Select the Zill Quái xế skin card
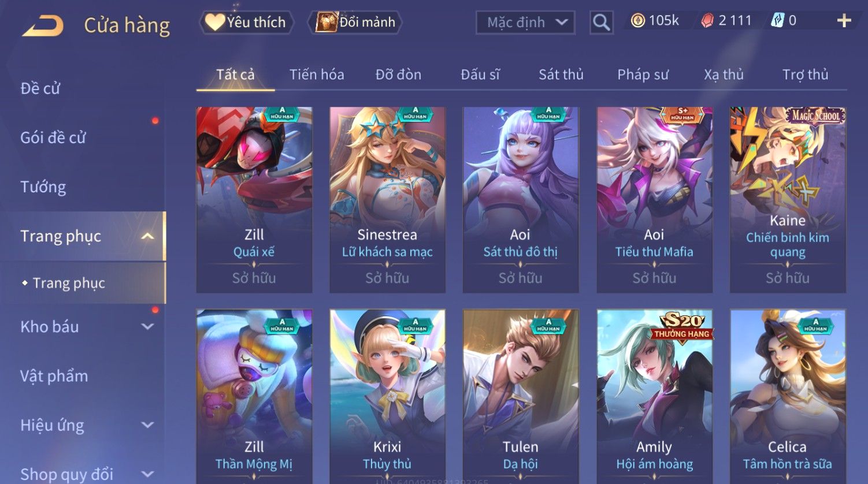The width and height of the screenshot is (868, 484). pyautogui.click(x=254, y=200)
